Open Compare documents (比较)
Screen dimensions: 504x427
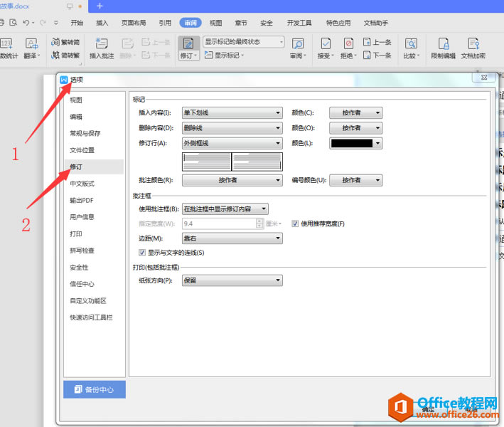[411, 48]
